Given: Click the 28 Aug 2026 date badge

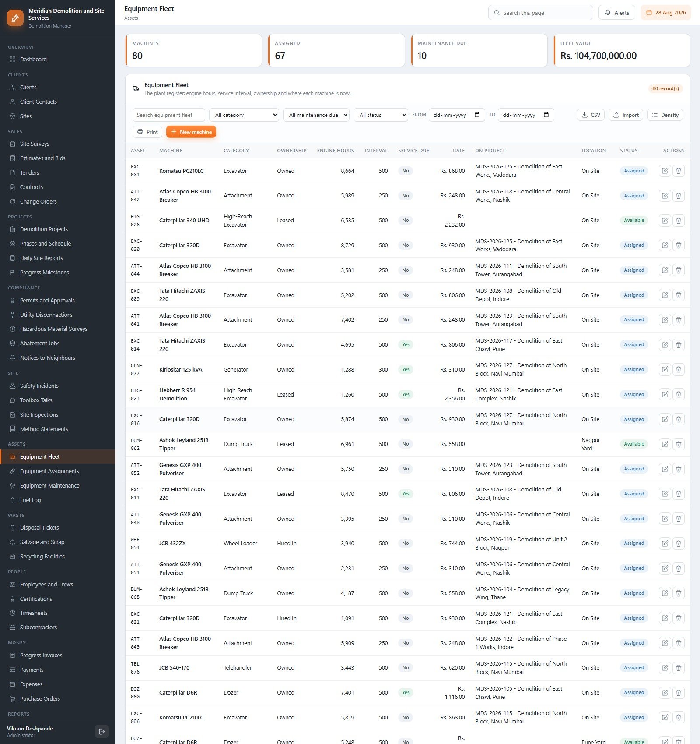Looking at the screenshot, I should click(665, 13).
